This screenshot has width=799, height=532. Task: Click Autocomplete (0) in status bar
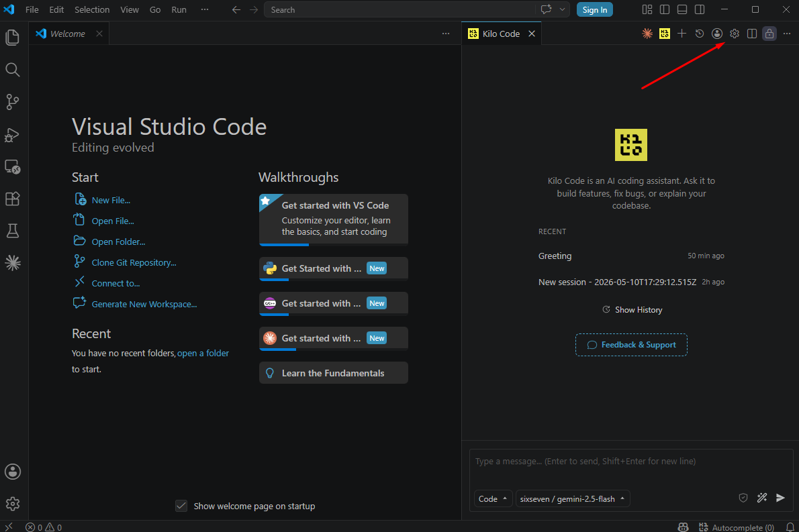737,527
